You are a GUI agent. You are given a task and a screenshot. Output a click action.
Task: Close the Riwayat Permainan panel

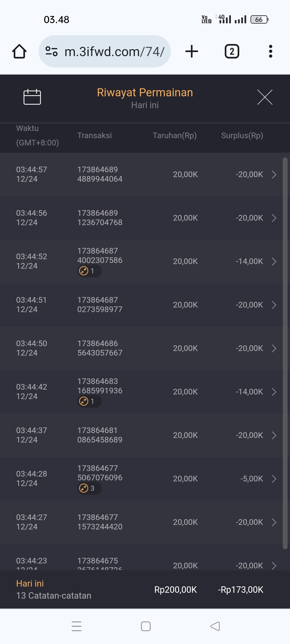point(265,97)
